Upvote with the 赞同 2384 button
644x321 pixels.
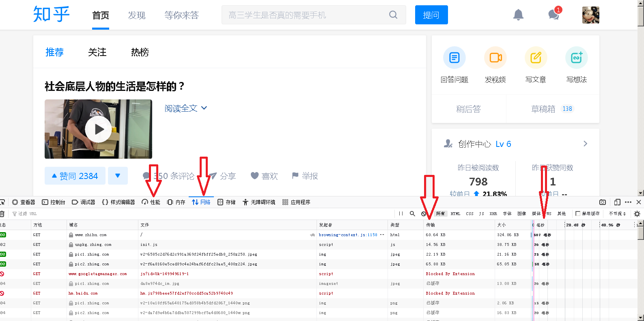pos(75,176)
